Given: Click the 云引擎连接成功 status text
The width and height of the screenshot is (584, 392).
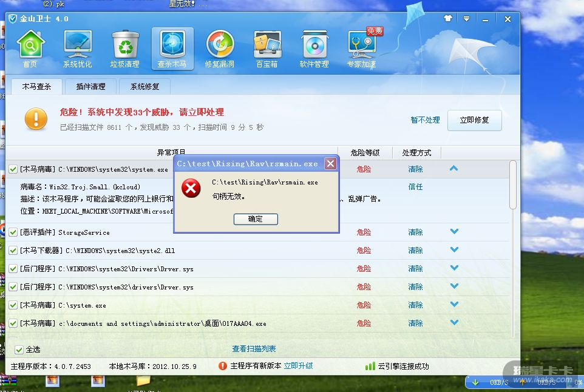Looking at the screenshot, I should coord(403,367).
